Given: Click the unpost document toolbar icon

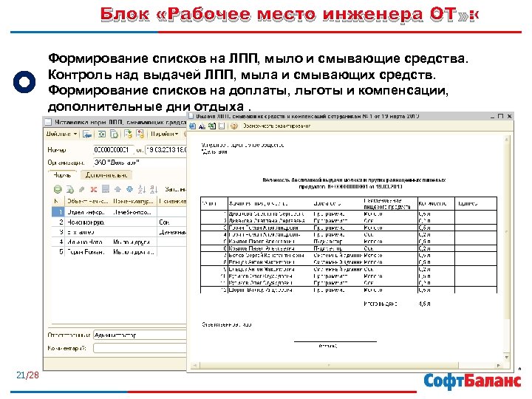Looking at the screenshot, I should (140, 134).
